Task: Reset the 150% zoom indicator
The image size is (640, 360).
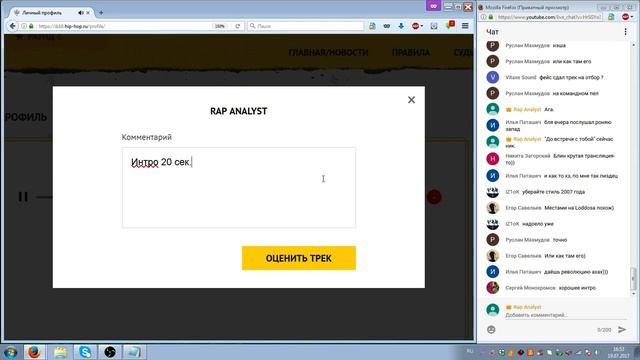Action: (x=220, y=26)
